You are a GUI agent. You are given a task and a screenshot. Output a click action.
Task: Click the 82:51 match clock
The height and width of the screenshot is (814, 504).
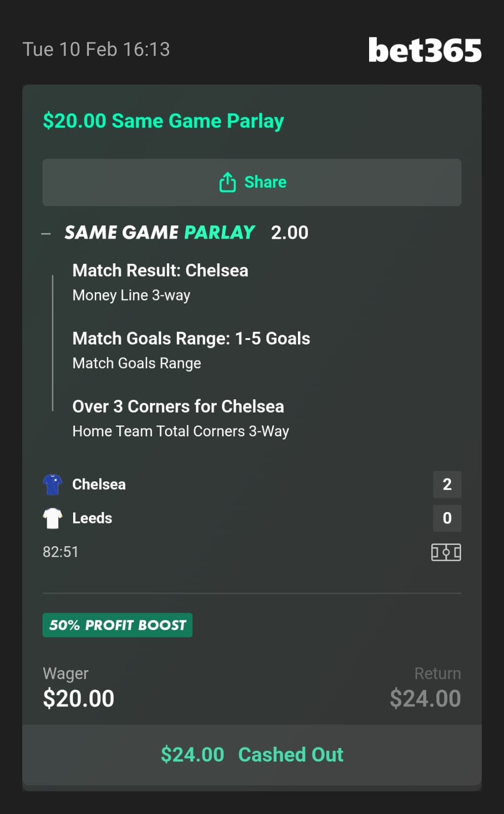coord(61,552)
